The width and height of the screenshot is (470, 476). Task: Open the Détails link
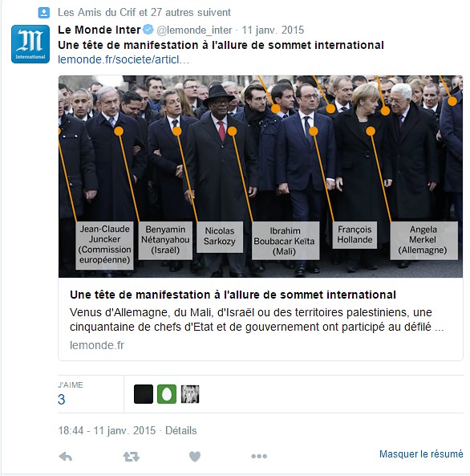tap(180, 430)
